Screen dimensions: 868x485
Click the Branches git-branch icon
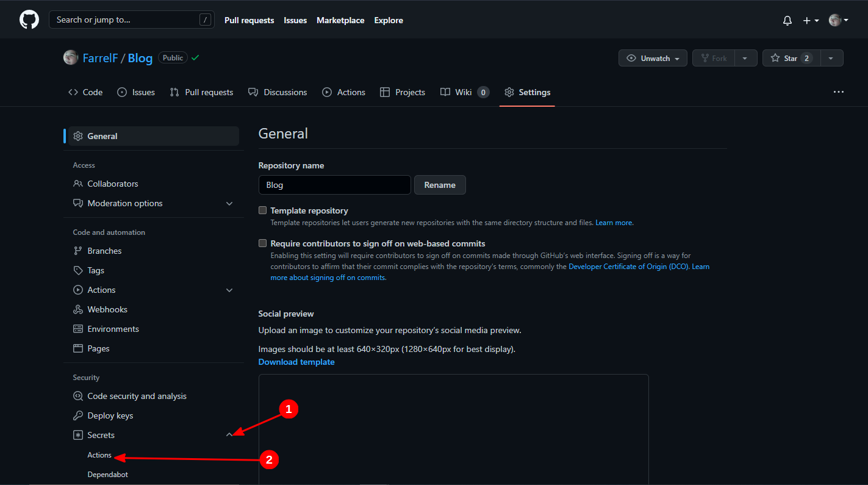point(78,251)
